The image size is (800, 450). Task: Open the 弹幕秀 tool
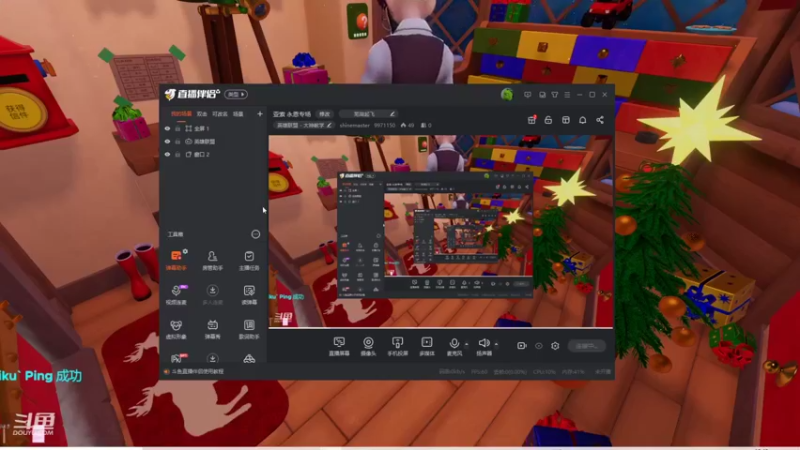(x=212, y=329)
